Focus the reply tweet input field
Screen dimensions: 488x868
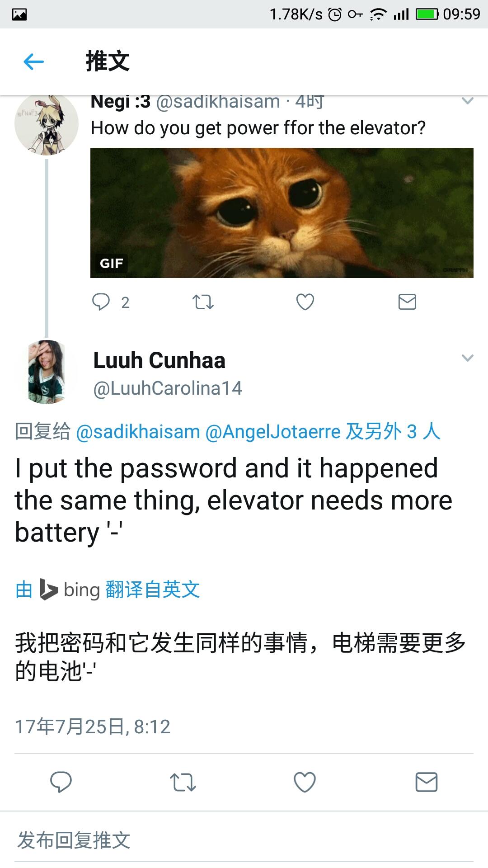[244, 840]
